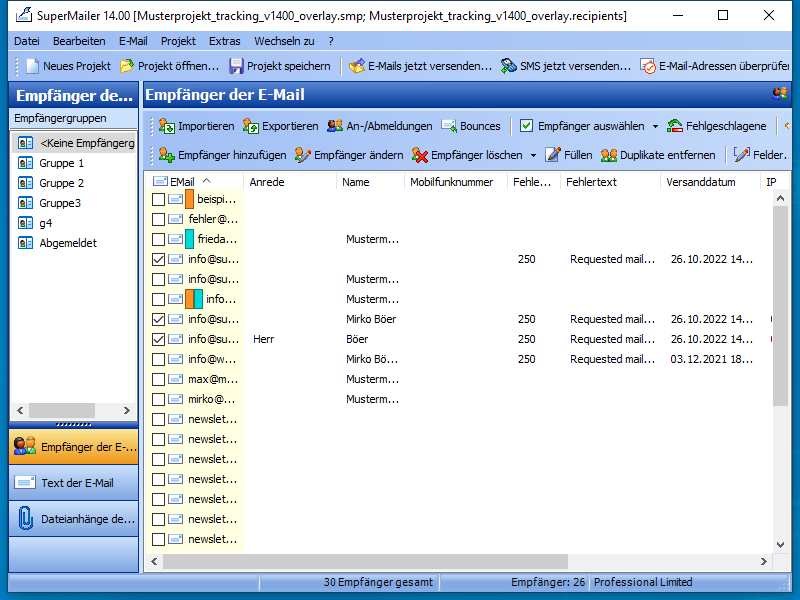Create a new project with Neues Projekt
Screen dimensions: 800x600
[68, 66]
